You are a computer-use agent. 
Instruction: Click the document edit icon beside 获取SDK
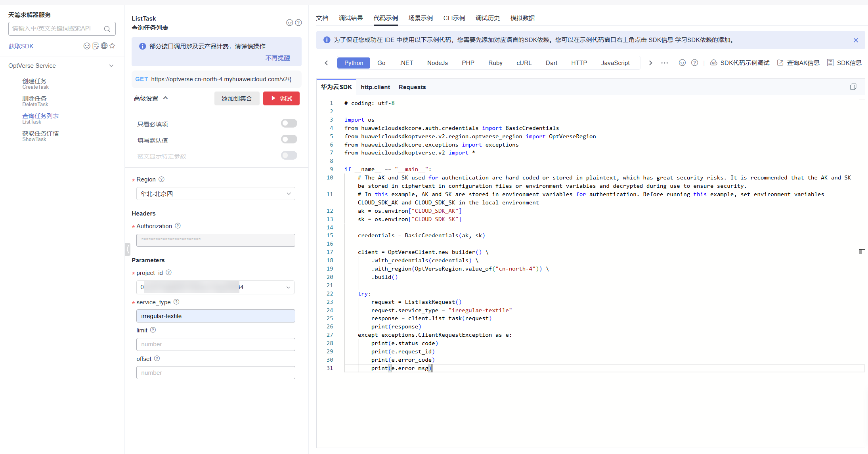pos(96,46)
